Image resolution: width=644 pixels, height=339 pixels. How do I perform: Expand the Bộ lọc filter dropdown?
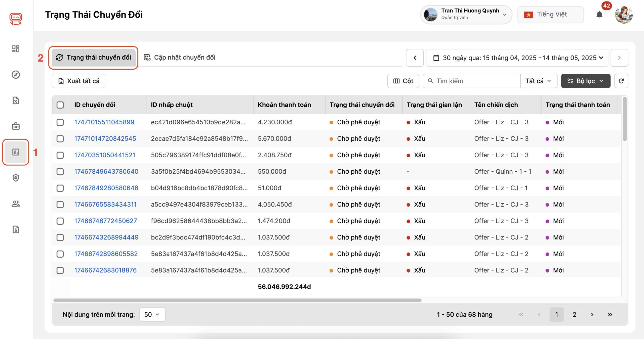click(x=586, y=81)
